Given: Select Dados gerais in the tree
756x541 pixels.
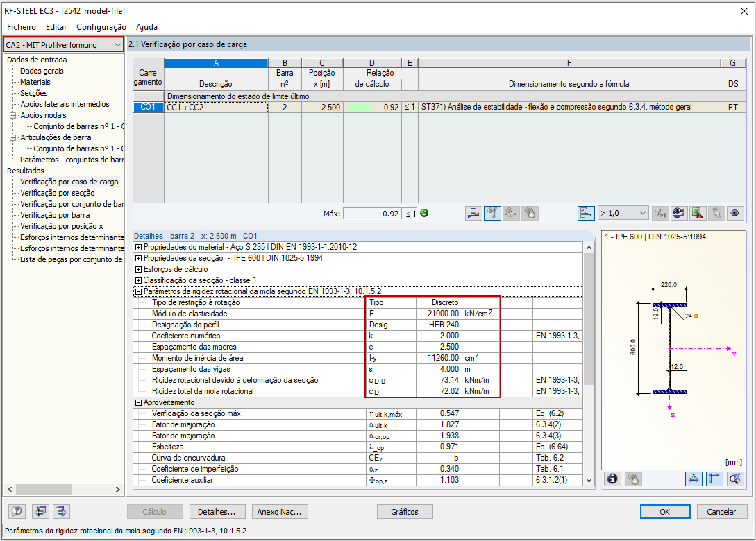Looking at the screenshot, I should (42, 71).
